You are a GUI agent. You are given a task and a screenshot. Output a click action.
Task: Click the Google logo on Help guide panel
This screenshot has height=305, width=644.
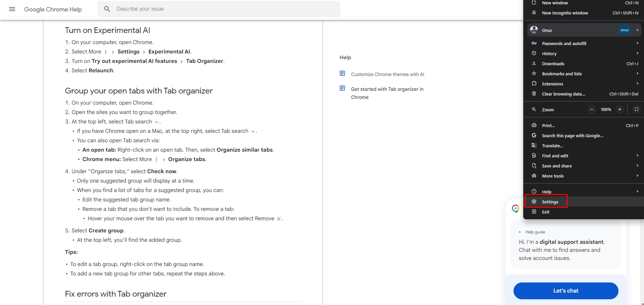(x=516, y=209)
